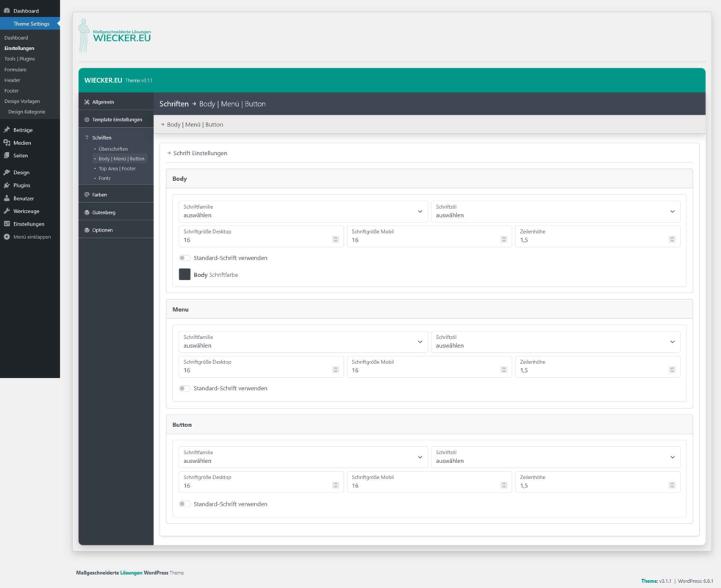721x588 pixels.
Task: Open Menu Schriftstil dropdown
Action: click(556, 342)
